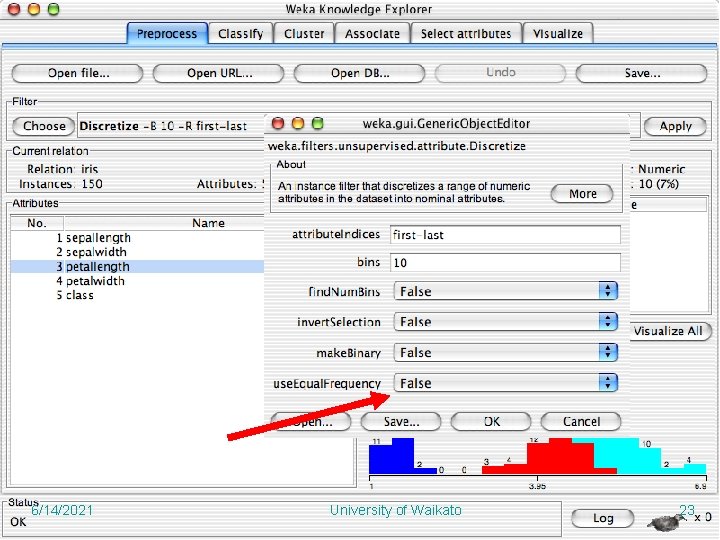Select the Preprocess tab
Screen dimensions: 720x540
pyautogui.click(x=167, y=34)
